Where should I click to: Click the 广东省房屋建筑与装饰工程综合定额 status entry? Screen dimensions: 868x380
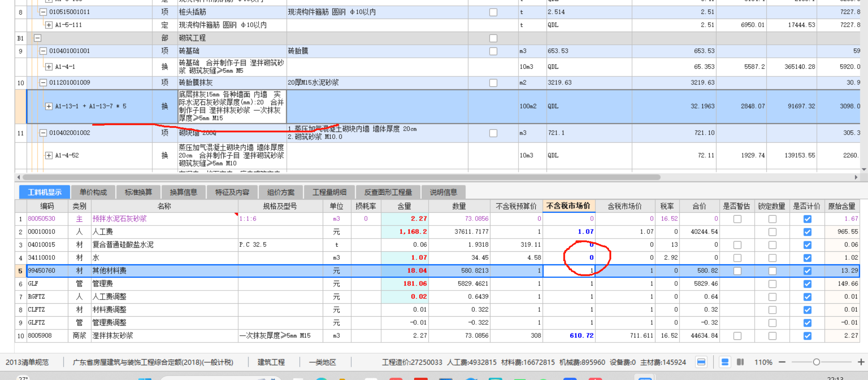153,362
